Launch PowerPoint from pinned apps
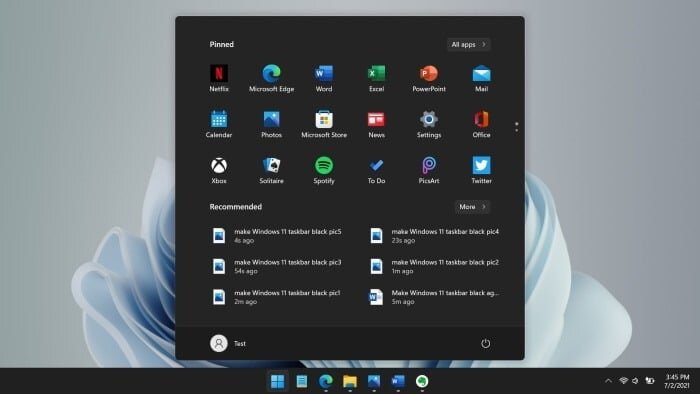Screen dimensions: 700x394 click(x=429, y=78)
